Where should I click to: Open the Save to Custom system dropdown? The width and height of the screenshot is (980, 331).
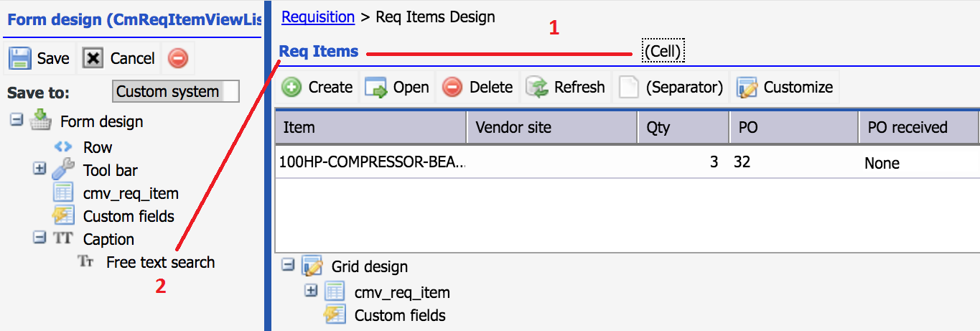click(x=176, y=91)
